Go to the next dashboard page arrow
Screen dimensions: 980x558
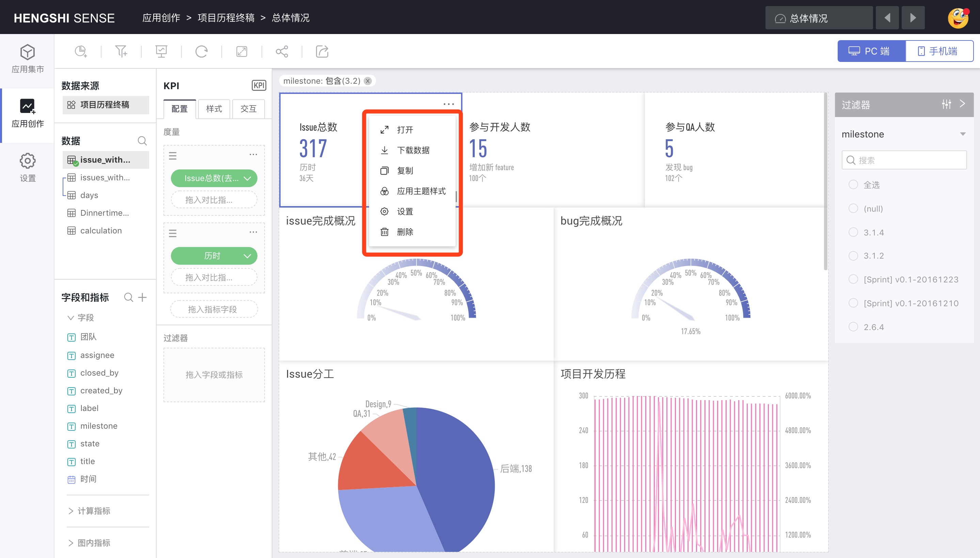click(913, 18)
